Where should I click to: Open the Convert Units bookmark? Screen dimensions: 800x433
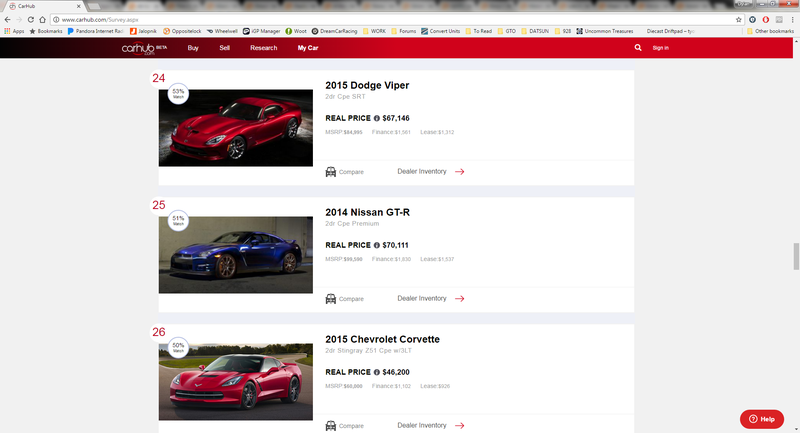coord(440,31)
